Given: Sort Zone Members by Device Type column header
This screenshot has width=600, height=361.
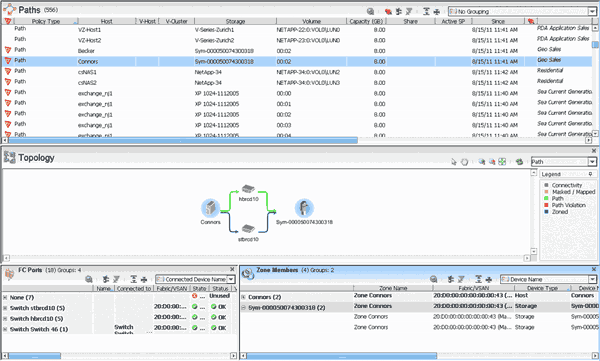Looking at the screenshot, I should click(x=542, y=288).
